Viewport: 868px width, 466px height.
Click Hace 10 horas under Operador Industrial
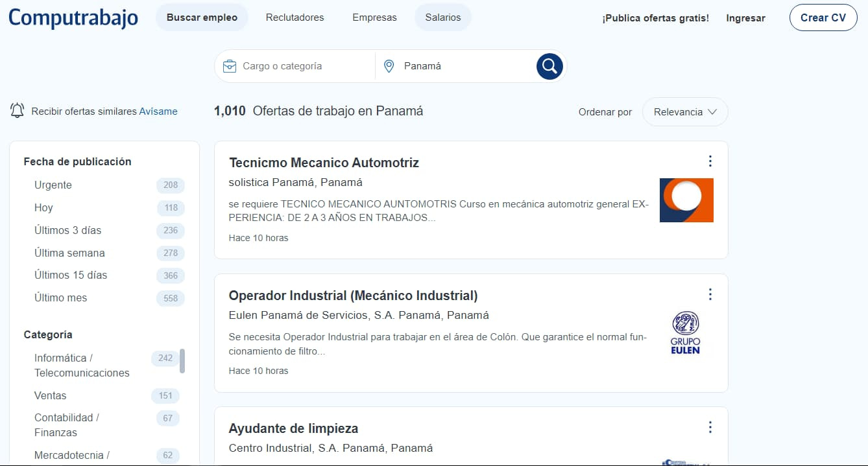258,371
